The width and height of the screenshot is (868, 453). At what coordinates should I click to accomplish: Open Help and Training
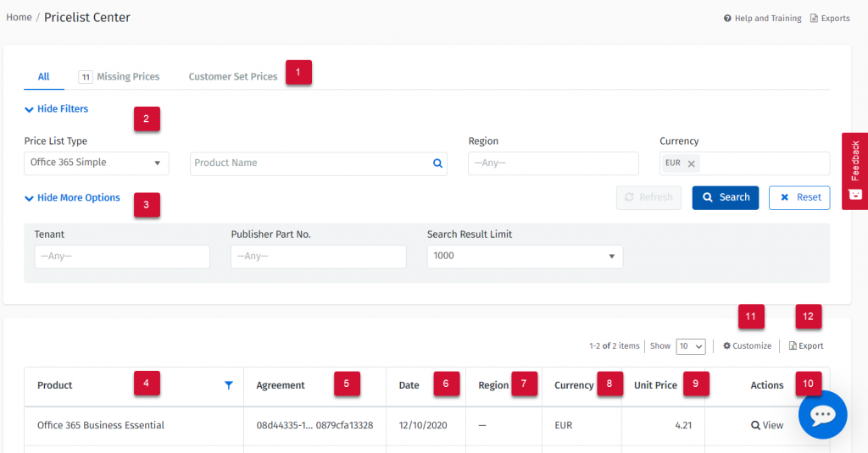[x=762, y=19]
